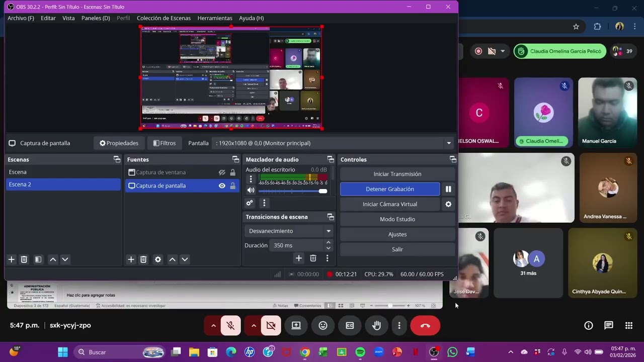This screenshot has height=362, width=644.
Task: Open the Vista menu
Action: [68, 18]
